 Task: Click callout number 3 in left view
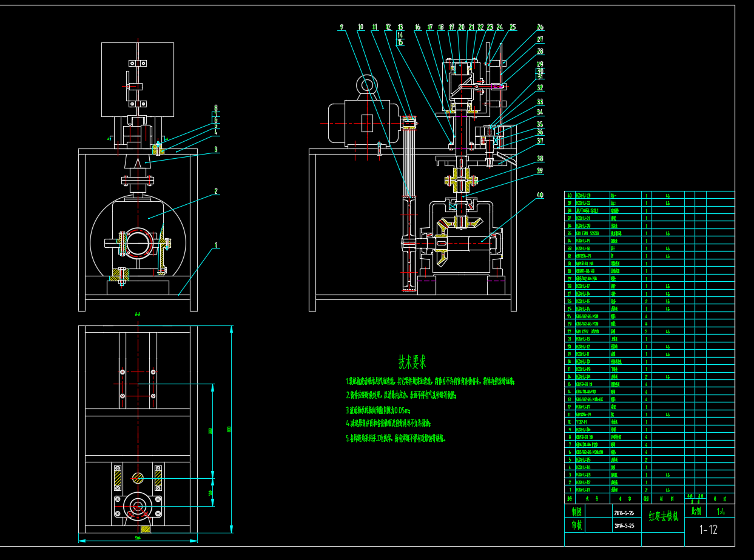pyautogui.click(x=215, y=149)
